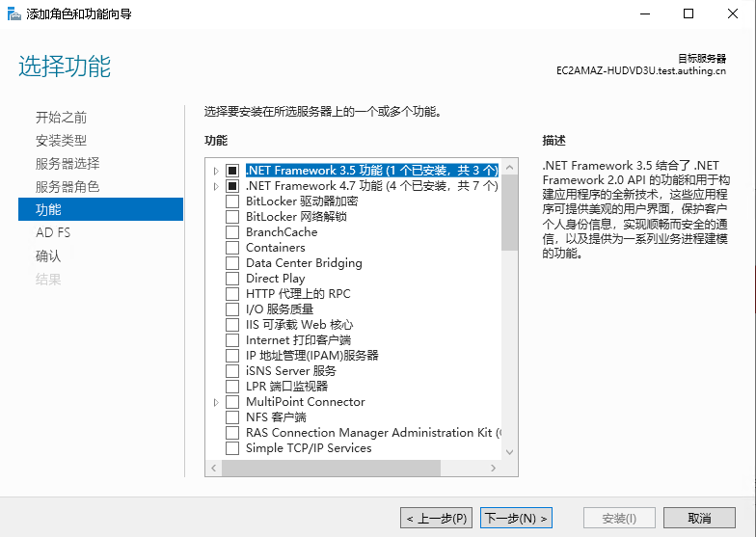This screenshot has width=756, height=537.
Task: Select Data Center Bridging row text
Action: tap(304, 263)
